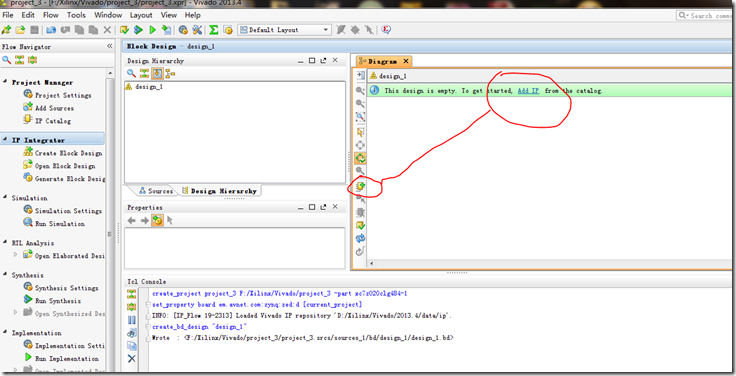This screenshot has height=376, width=736.
Task: Open the Default Layout dropdown
Action: coord(284,30)
